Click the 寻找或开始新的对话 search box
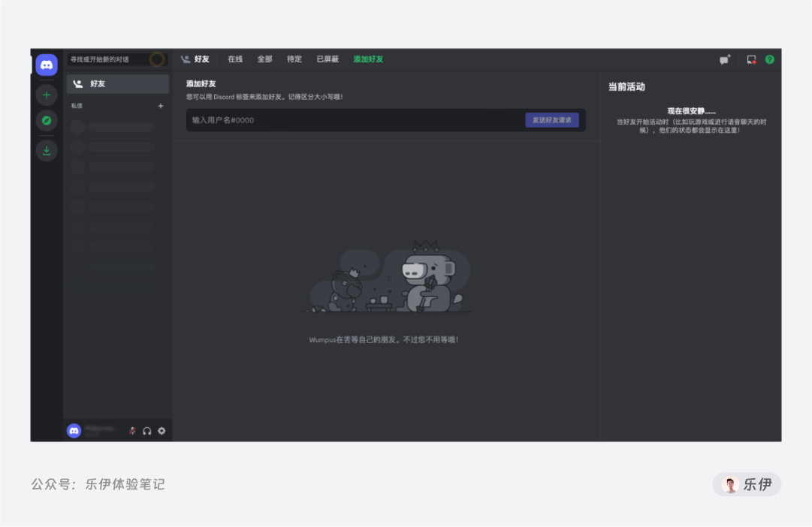The height and width of the screenshot is (527, 812). 117,59
